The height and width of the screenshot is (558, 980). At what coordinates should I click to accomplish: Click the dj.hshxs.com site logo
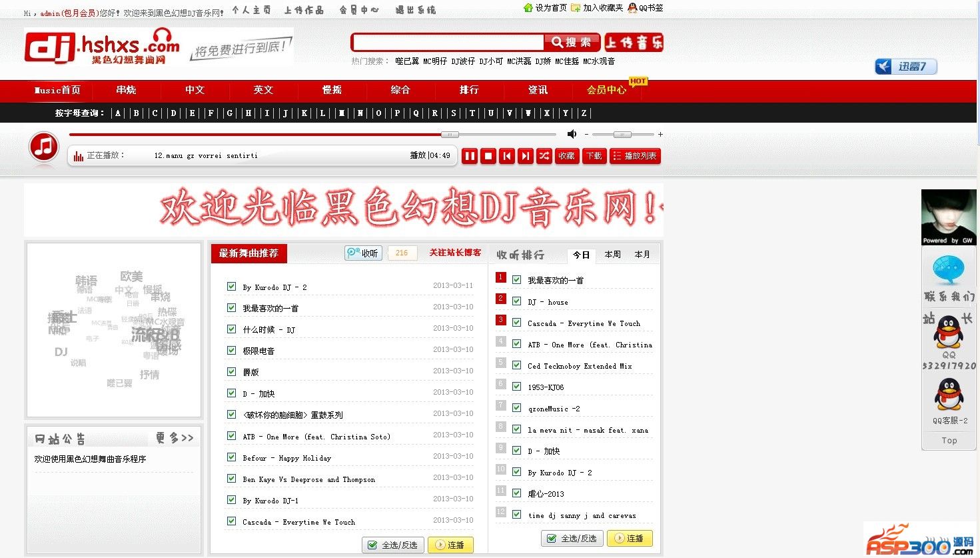pyautogui.click(x=103, y=46)
